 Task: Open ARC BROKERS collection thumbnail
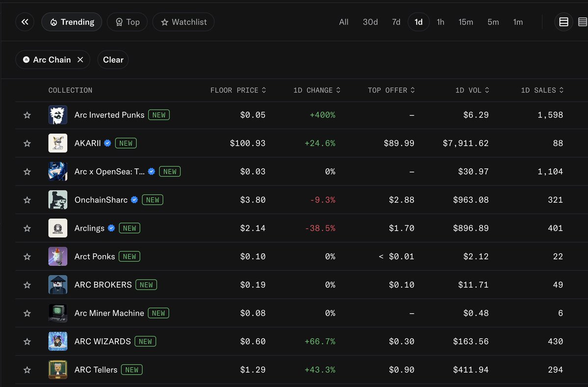point(58,285)
